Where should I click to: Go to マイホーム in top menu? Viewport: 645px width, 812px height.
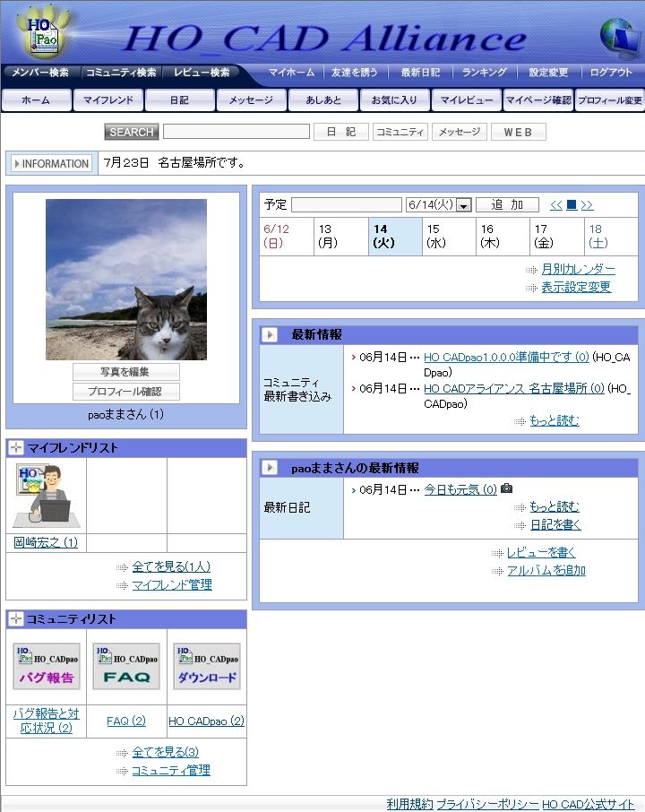pyautogui.click(x=291, y=73)
